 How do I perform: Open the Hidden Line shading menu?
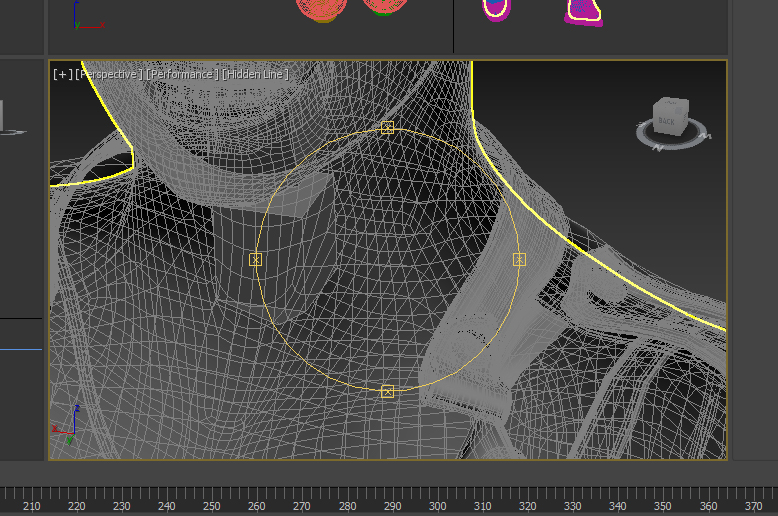(x=255, y=75)
